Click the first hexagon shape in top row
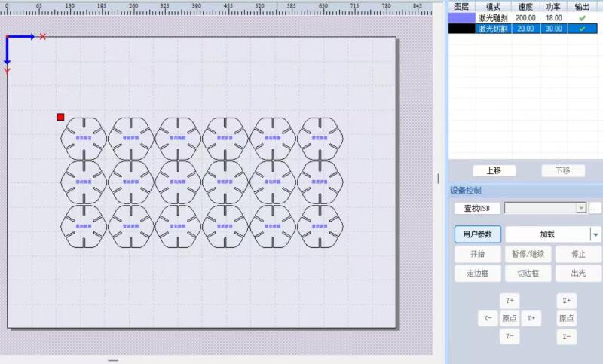The height and width of the screenshot is (364, 603). tap(84, 139)
